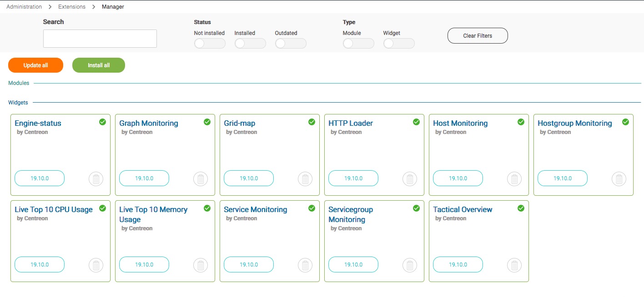Click the Clear Filters button
Viewport: 644px width, 297px height.
[478, 36]
